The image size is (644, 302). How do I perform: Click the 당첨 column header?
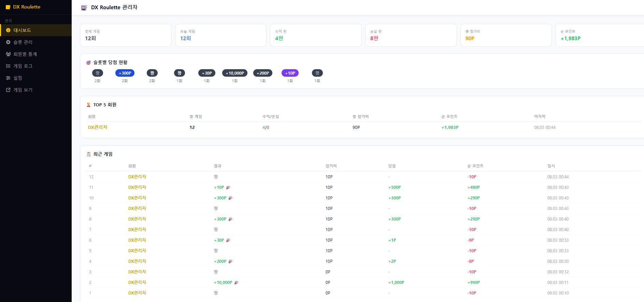click(392, 166)
